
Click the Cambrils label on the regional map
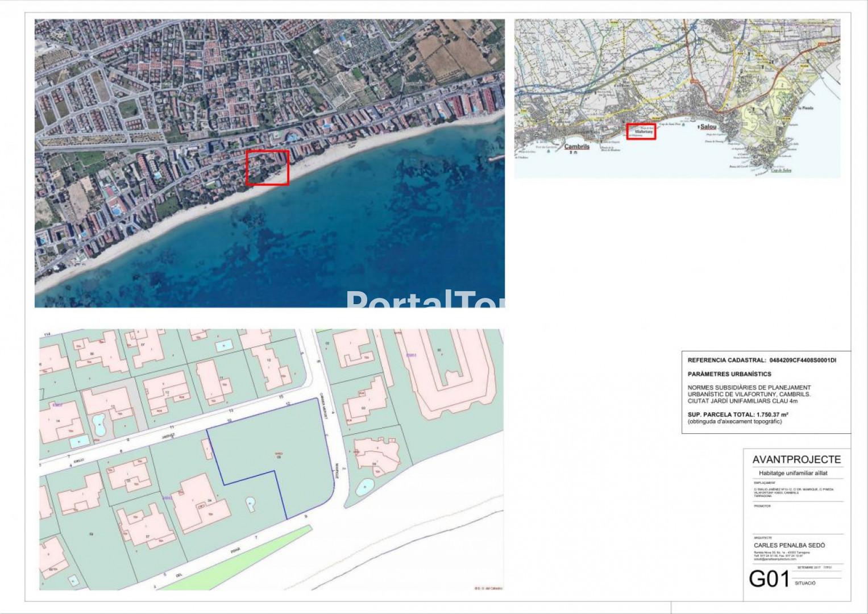click(576, 147)
